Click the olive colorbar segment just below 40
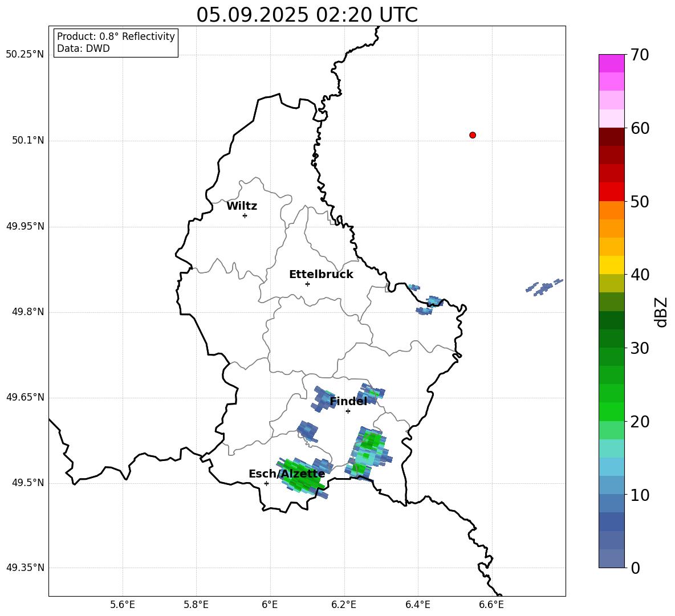The width and height of the screenshot is (675, 616). pos(611,283)
